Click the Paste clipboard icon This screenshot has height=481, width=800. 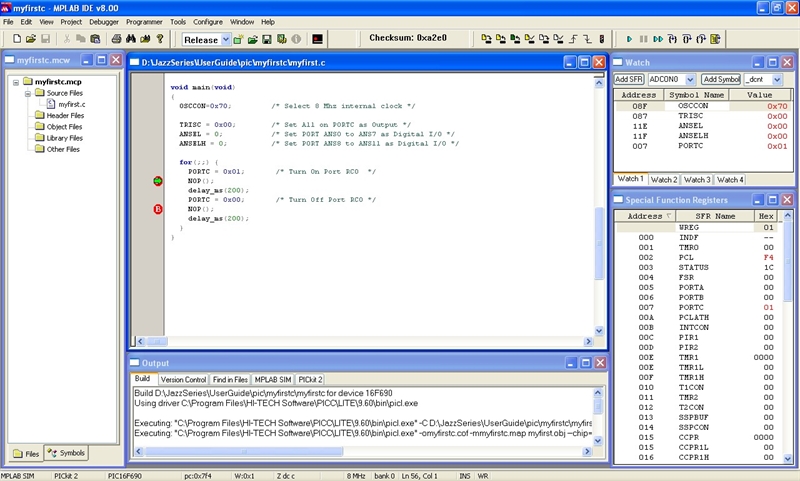coord(95,39)
